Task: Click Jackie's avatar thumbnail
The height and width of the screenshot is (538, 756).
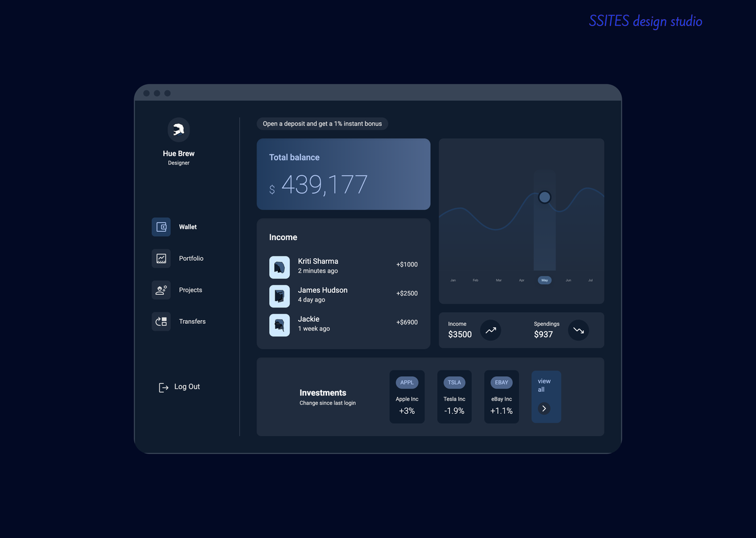Action: (x=280, y=325)
